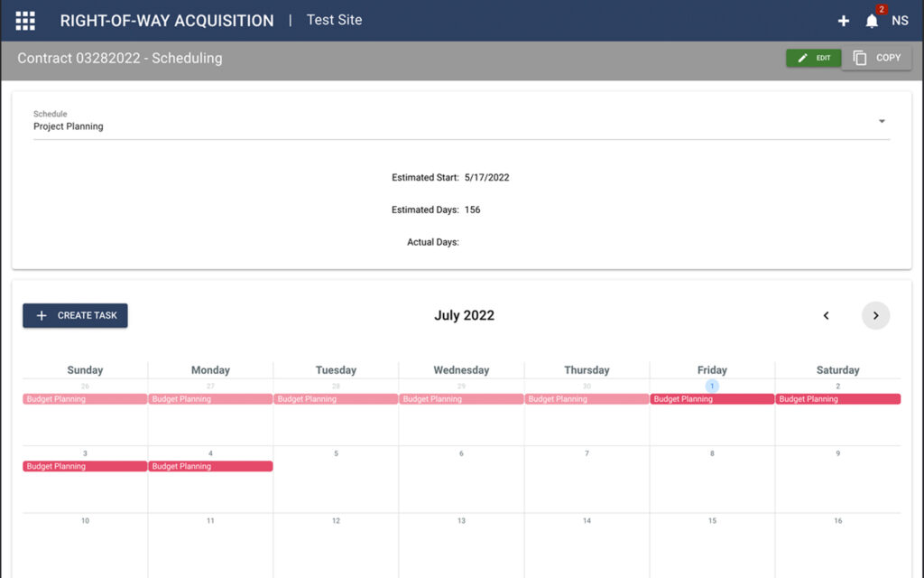Screen dimensions: 924x578
Task: Click the Copy button
Action: click(877, 58)
